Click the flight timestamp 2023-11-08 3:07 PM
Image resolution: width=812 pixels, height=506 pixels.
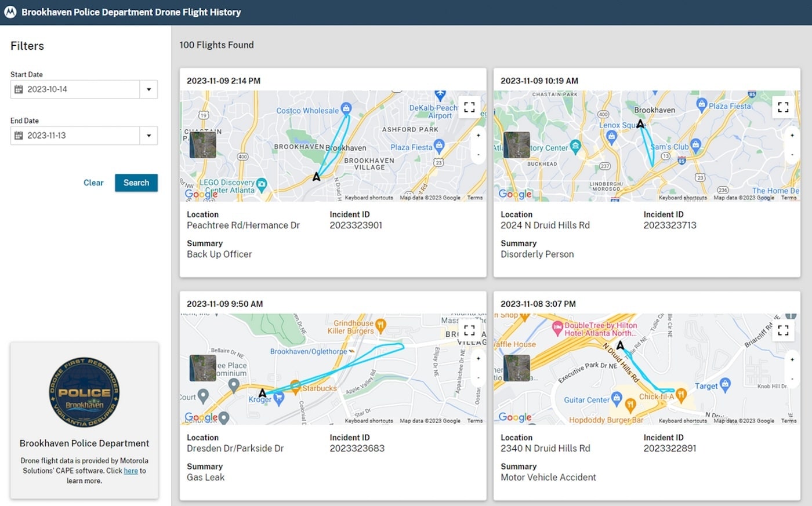(538, 304)
